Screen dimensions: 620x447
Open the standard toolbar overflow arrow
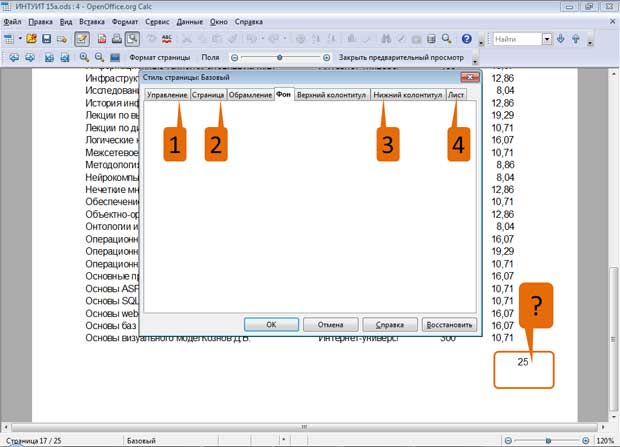tap(481, 42)
